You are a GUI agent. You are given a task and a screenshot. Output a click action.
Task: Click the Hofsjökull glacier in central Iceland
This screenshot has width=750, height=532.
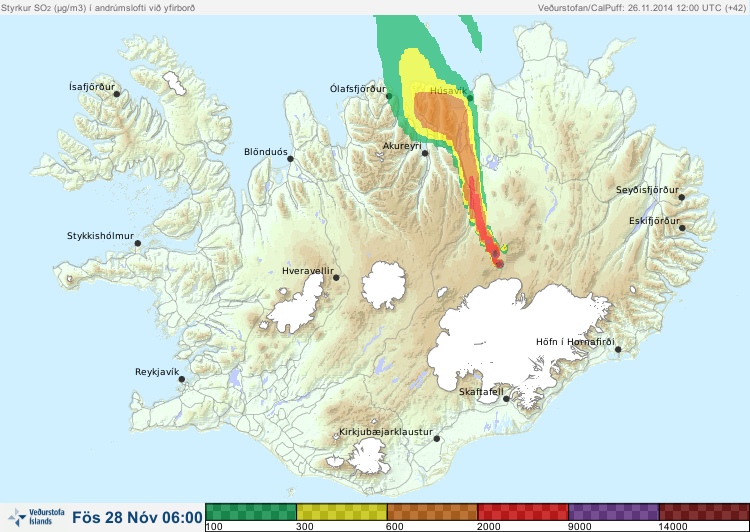tap(384, 285)
